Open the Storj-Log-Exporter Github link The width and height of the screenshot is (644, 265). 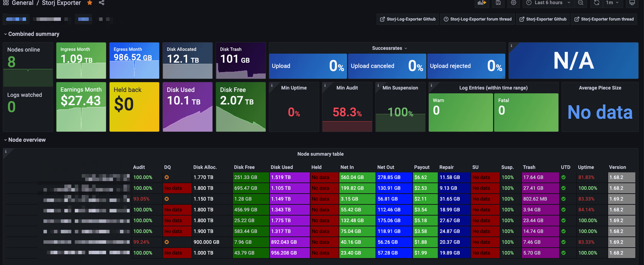(408, 19)
